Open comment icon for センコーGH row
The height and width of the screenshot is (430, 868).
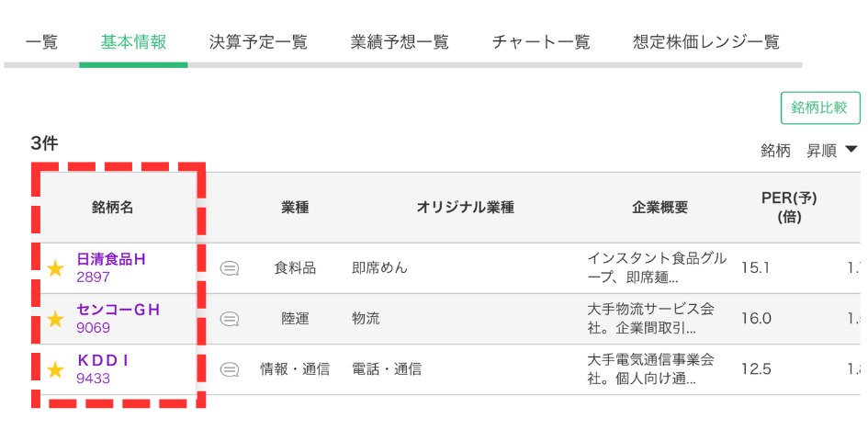click(x=230, y=319)
